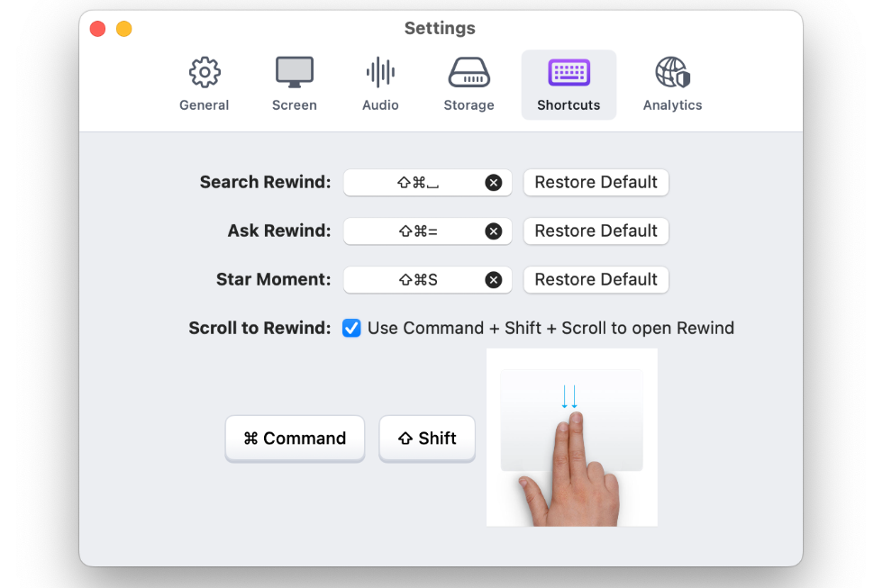Clear the Ask Rewind shortcut with its X

[494, 231]
